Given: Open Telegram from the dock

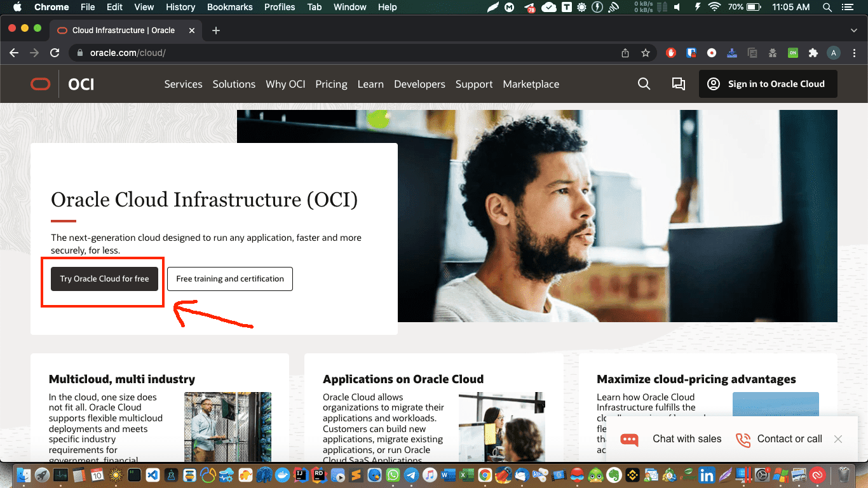Looking at the screenshot, I should tap(411, 475).
